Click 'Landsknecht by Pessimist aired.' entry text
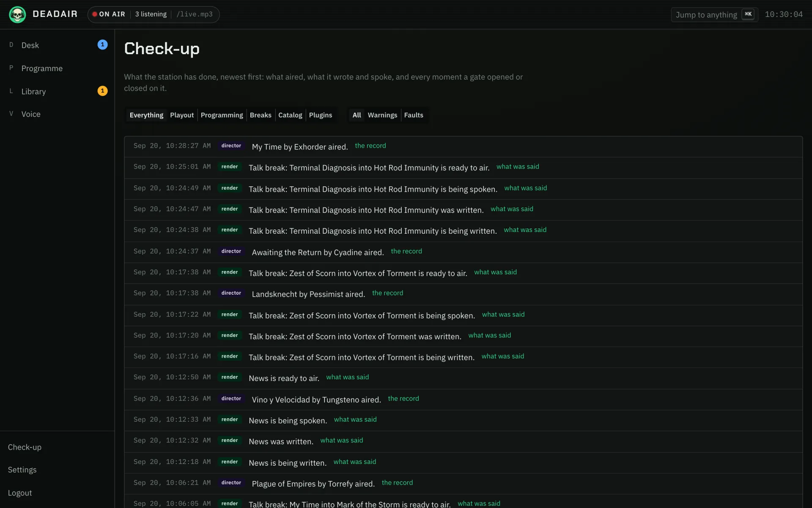 [x=308, y=294]
